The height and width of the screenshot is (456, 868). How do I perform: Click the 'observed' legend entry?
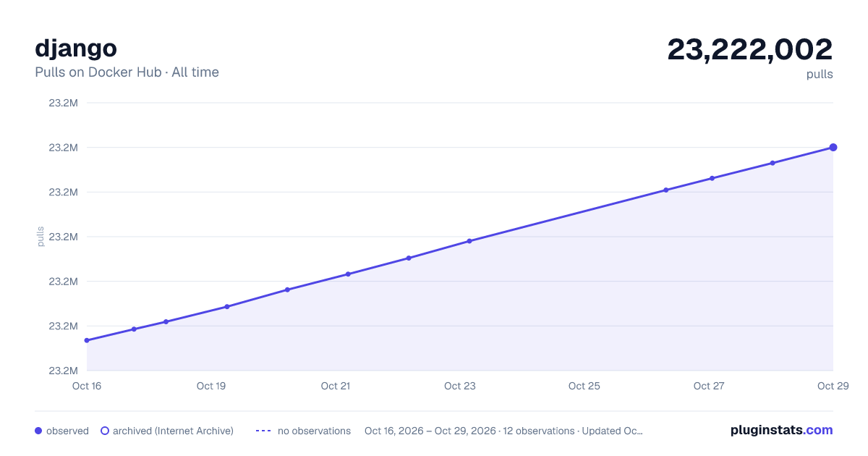(61, 431)
